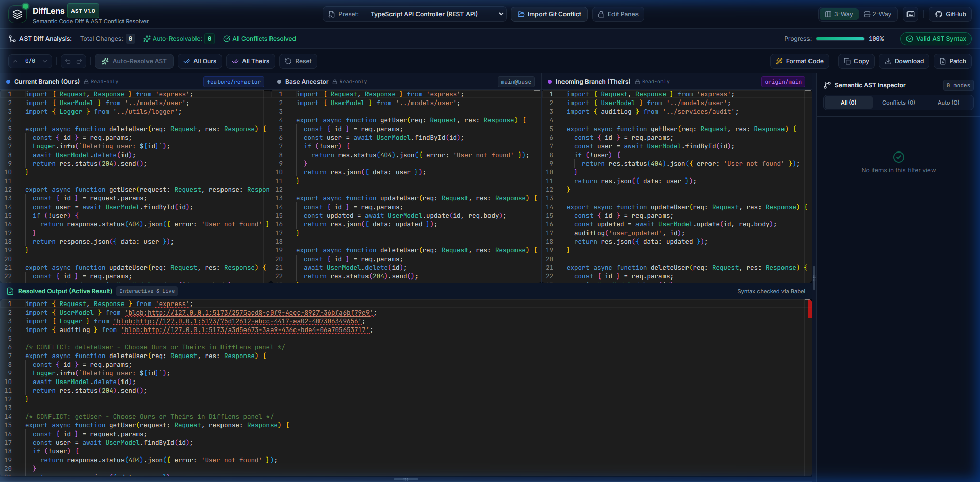This screenshot has width=980, height=482.
Task: Click the main@base branch tag
Action: [x=516, y=82]
